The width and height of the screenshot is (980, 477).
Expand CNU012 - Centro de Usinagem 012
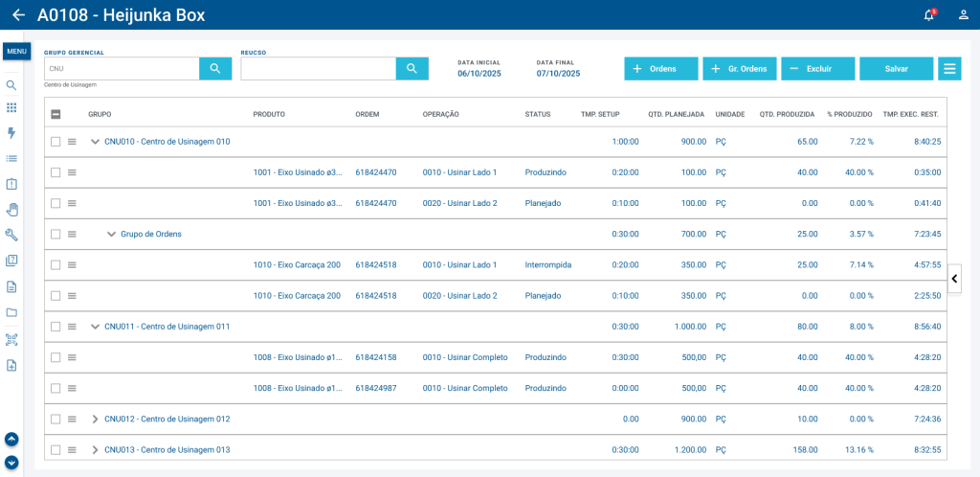(95, 420)
